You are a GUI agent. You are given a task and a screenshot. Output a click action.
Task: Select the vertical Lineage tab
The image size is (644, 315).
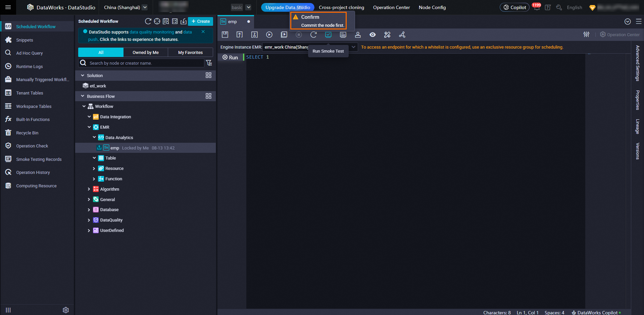(x=637, y=126)
